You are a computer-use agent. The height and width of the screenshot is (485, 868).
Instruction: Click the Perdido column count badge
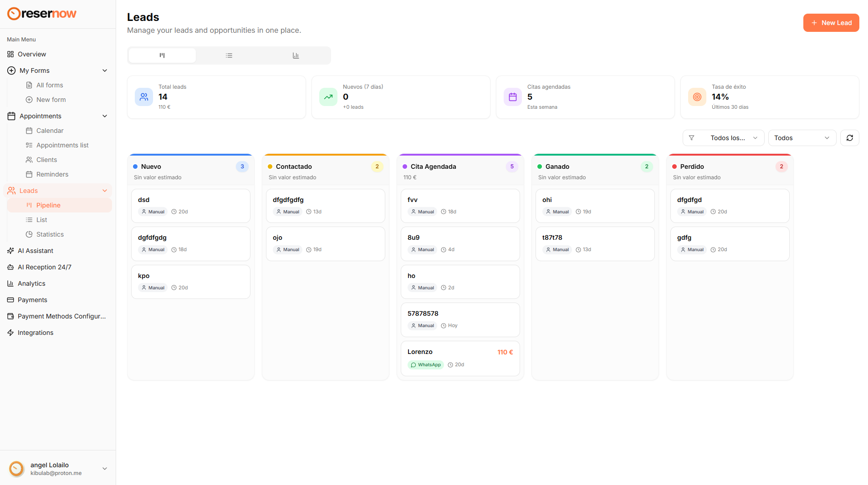click(x=781, y=167)
